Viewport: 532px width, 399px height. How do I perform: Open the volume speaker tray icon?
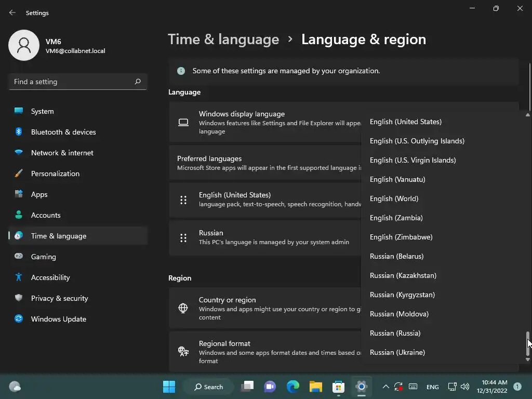[x=465, y=387]
